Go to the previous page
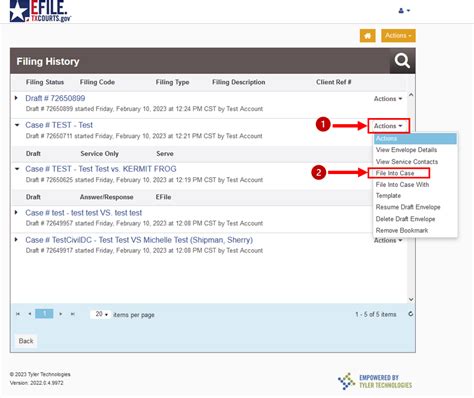474x398 pixels. tap(30, 314)
